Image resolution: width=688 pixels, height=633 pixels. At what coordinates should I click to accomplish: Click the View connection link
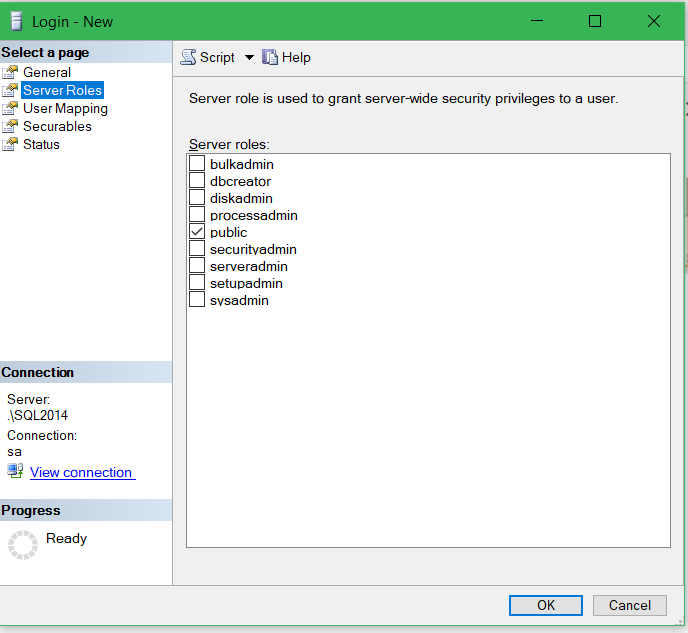82,472
